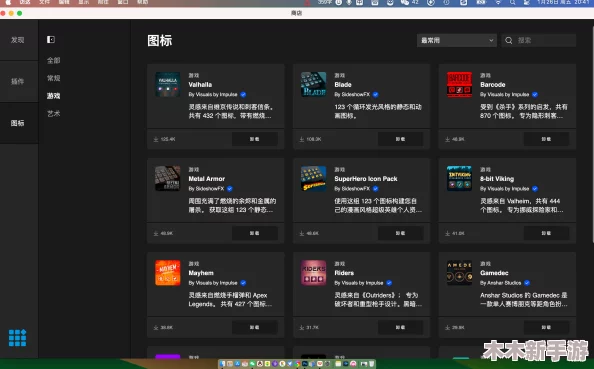Open the Metal Armor pack title
Image resolution: width=594 pixels, height=369 pixels.
click(206, 178)
